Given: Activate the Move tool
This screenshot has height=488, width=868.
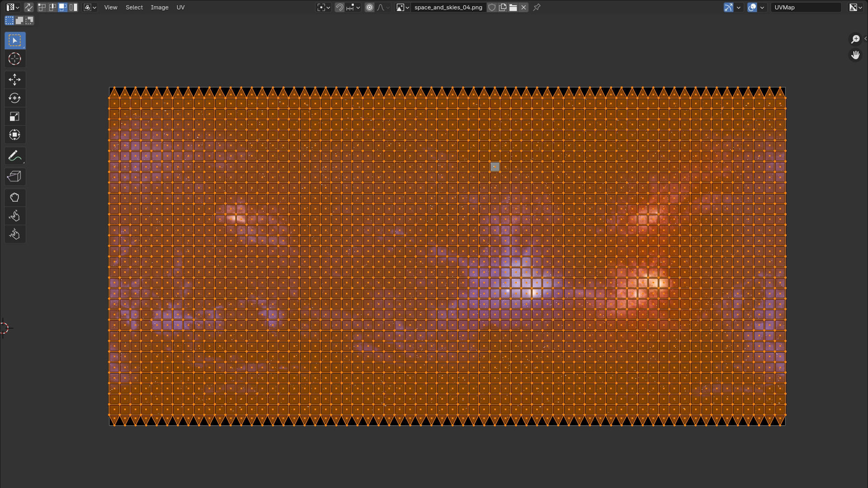Looking at the screenshot, I should tap(14, 80).
